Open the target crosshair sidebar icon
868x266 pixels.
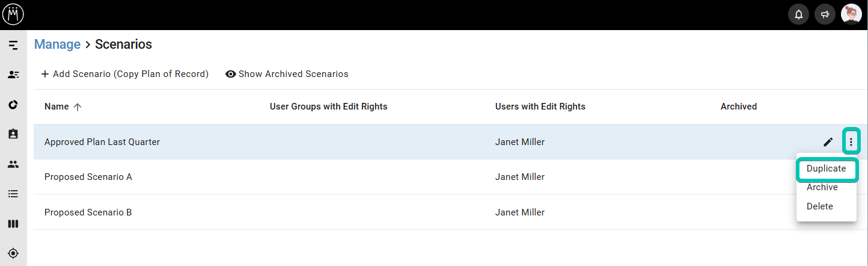(x=13, y=253)
